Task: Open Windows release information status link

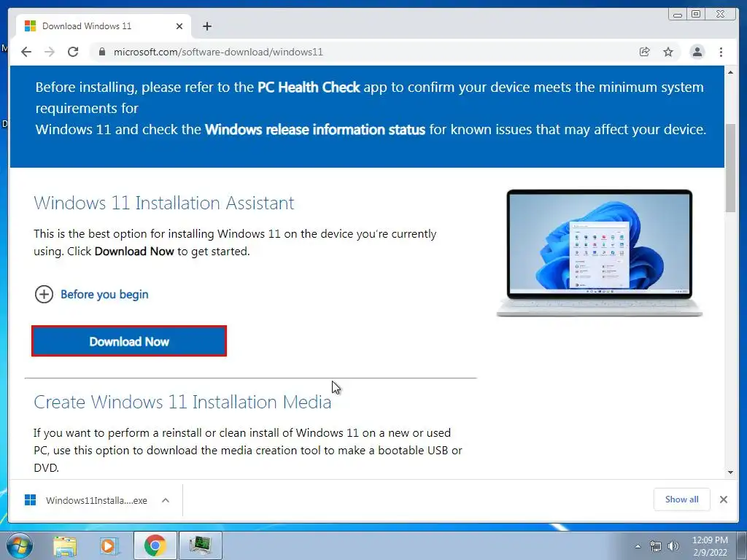Action: [x=315, y=130]
